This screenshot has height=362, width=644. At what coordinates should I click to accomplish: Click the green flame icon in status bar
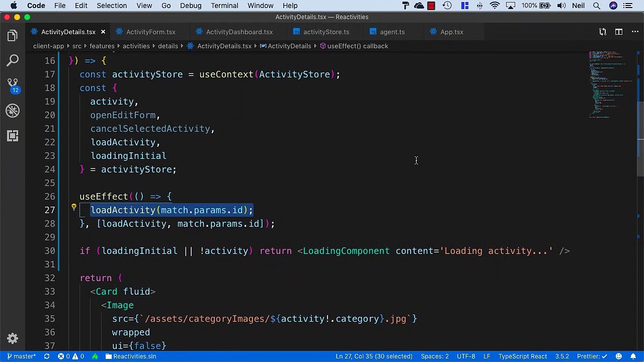click(95, 356)
